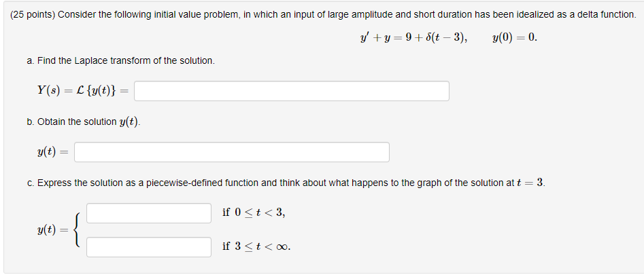Image resolution: width=644 pixels, height=277 pixels.
Task: Click the part a instruction about Laplace transform
Action: point(121,61)
